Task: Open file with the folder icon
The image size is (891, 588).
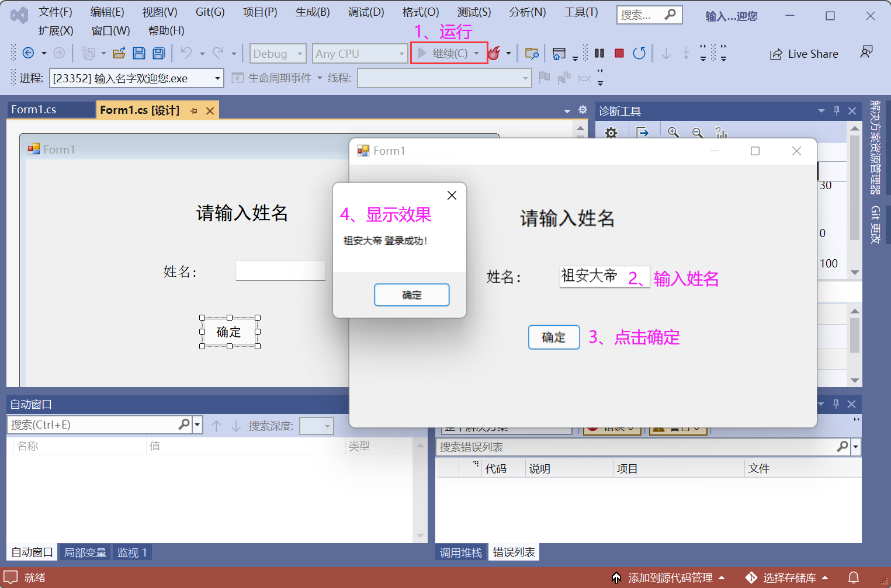Action: pos(119,53)
